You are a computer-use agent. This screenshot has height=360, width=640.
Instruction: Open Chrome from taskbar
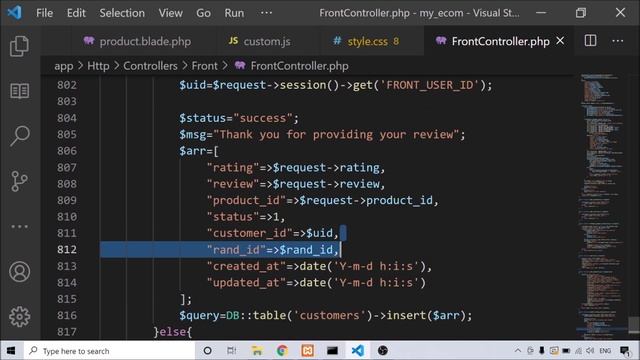pyautogui.click(x=282, y=351)
